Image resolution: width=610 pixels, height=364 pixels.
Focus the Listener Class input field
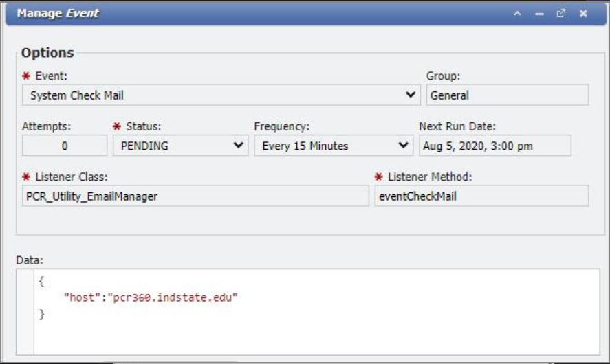coord(196,196)
